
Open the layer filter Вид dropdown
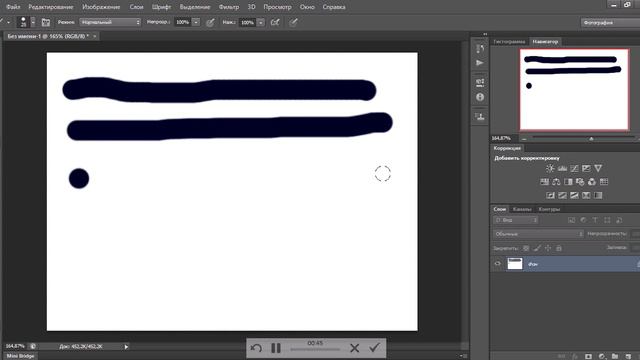[x=516, y=220]
